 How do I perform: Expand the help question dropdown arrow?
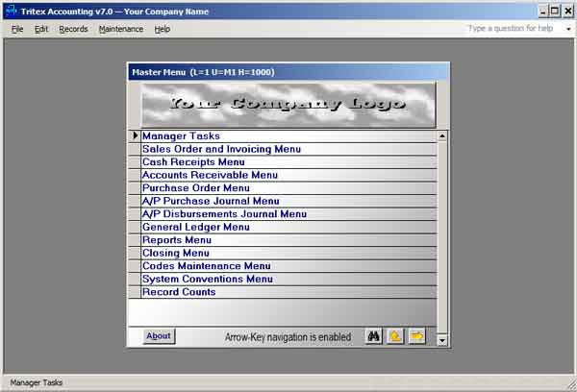(568, 29)
